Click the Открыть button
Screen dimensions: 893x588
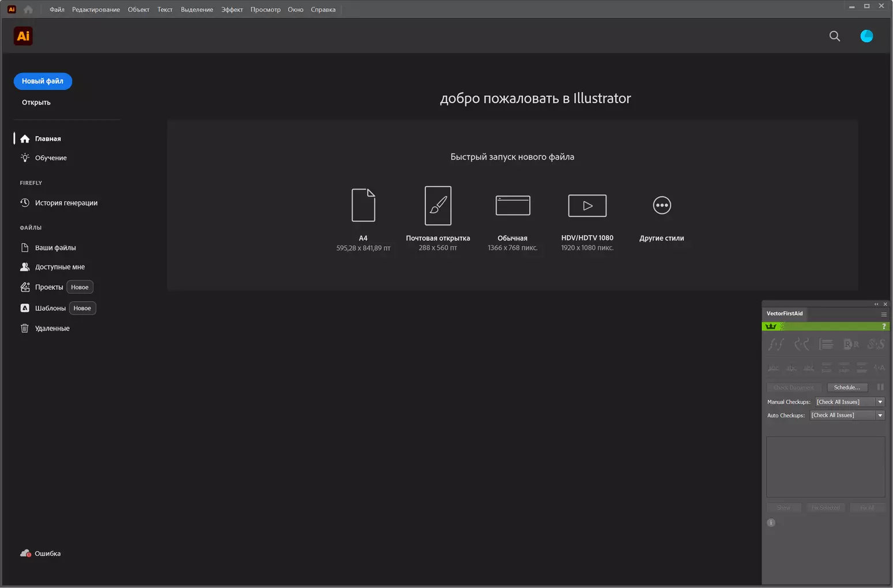point(36,103)
